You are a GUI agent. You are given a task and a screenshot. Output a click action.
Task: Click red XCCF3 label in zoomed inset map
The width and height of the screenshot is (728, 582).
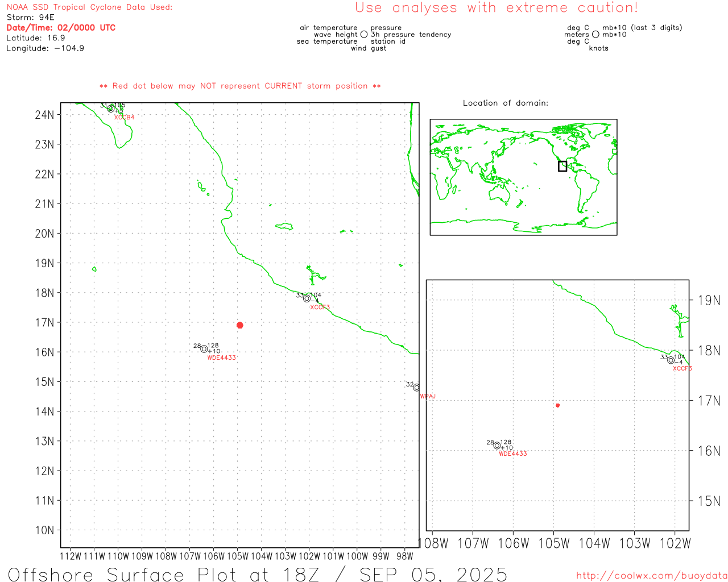pyautogui.click(x=682, y=369)
